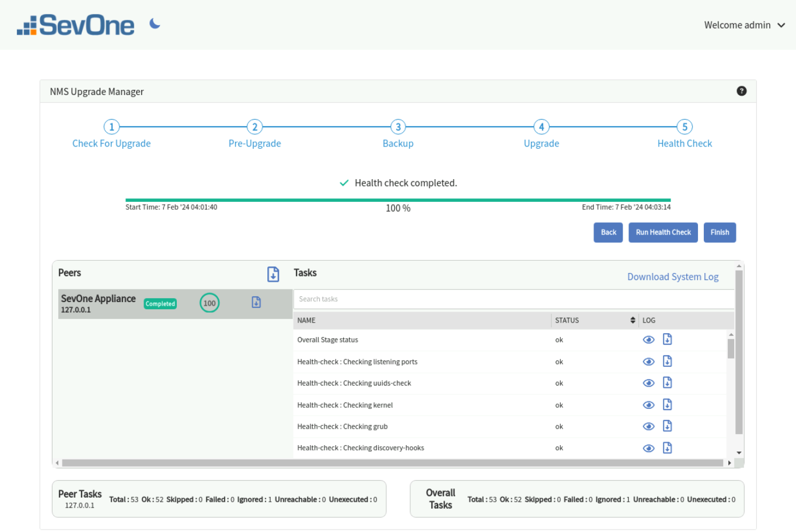The height and width of the screenshot is (532, 796).
Task: Click the Search tasks field
Action: click(514, 299)
